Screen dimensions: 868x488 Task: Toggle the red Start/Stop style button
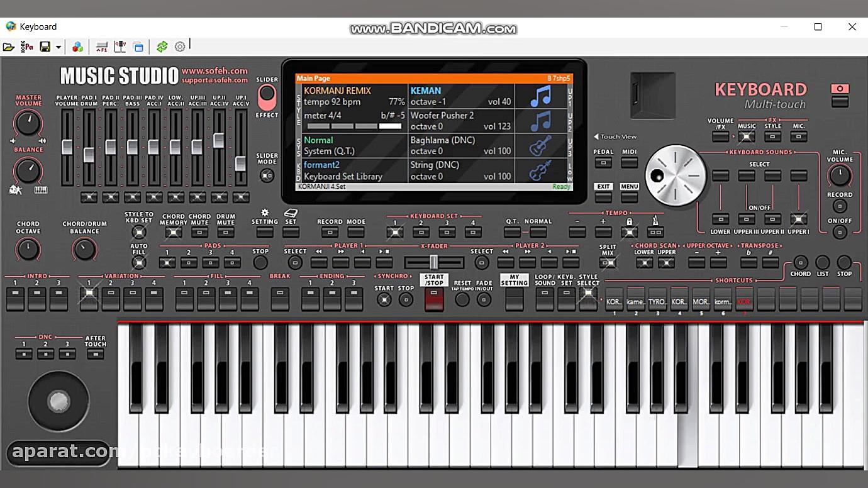[x=434, y=299]
